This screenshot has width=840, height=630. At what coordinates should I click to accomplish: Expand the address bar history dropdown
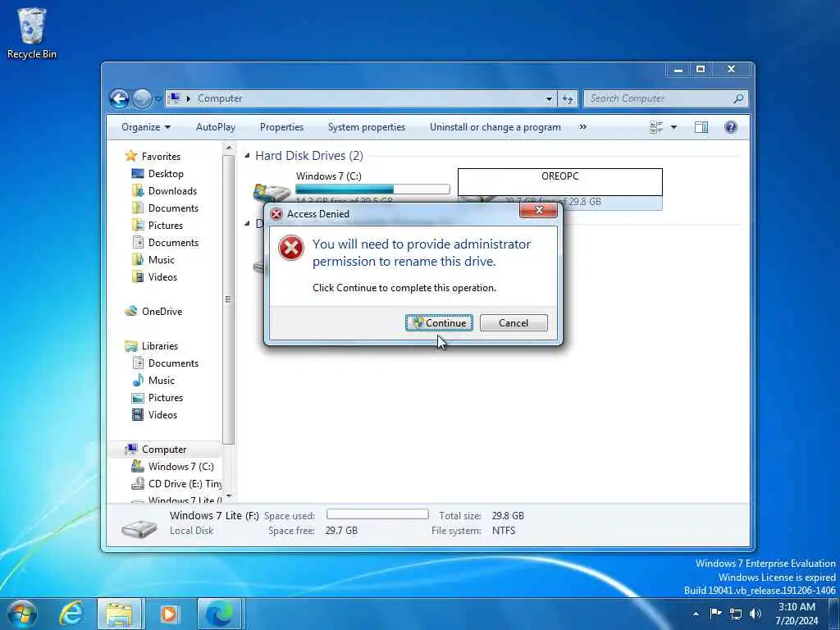click(x=549, y=99)
